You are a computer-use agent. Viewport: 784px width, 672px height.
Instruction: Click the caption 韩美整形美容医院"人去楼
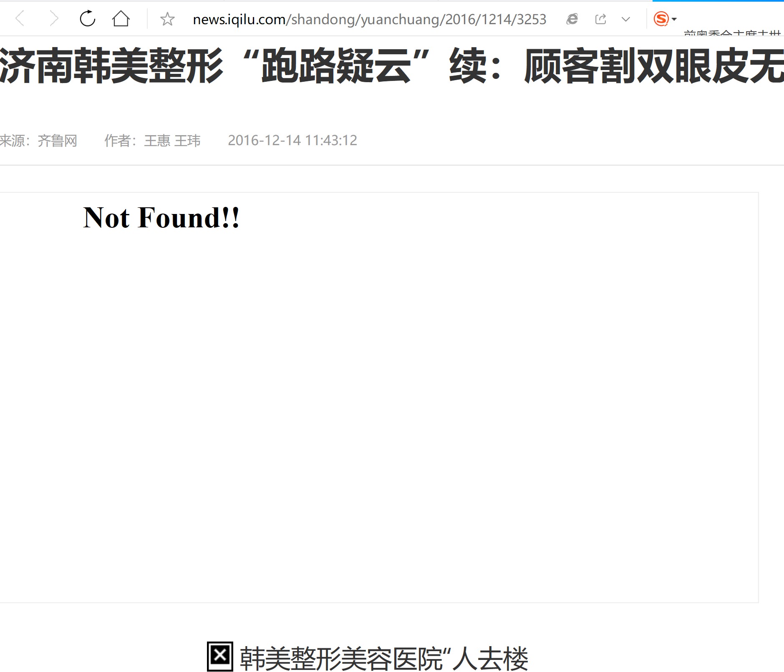click(384, 658)
